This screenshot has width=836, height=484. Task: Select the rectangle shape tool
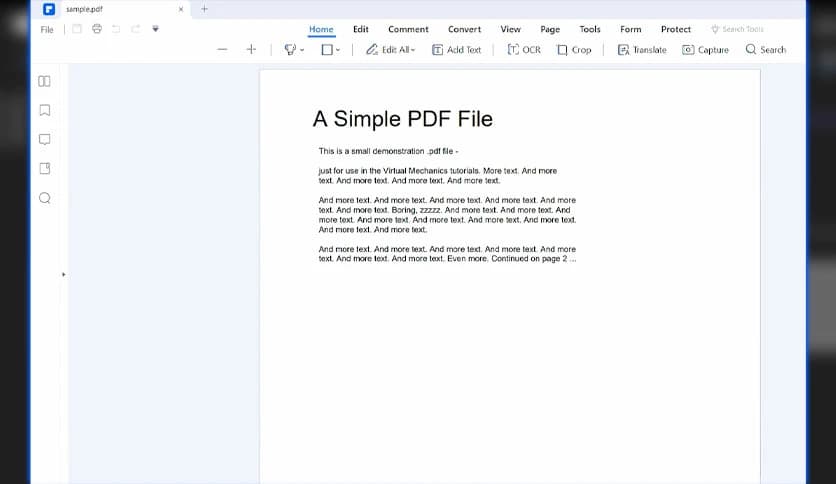(327, 50)
